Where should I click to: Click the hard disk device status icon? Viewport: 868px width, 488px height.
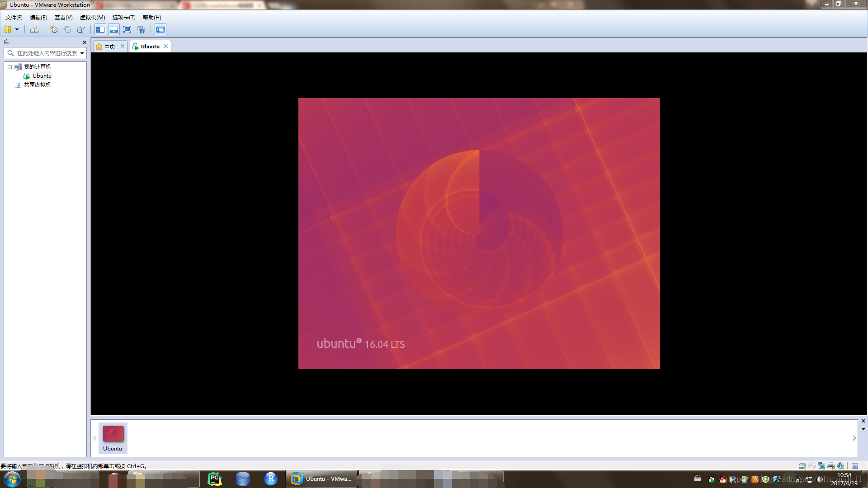[802, 466]
